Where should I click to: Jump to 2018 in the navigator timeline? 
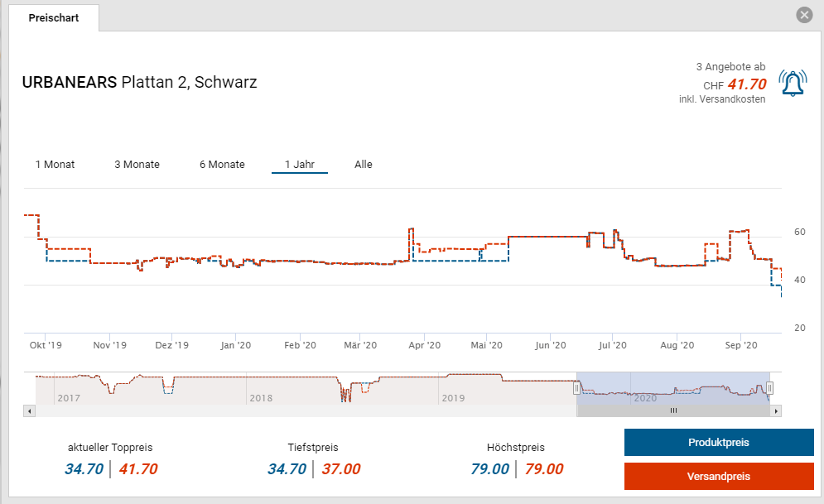click(260, 398)
